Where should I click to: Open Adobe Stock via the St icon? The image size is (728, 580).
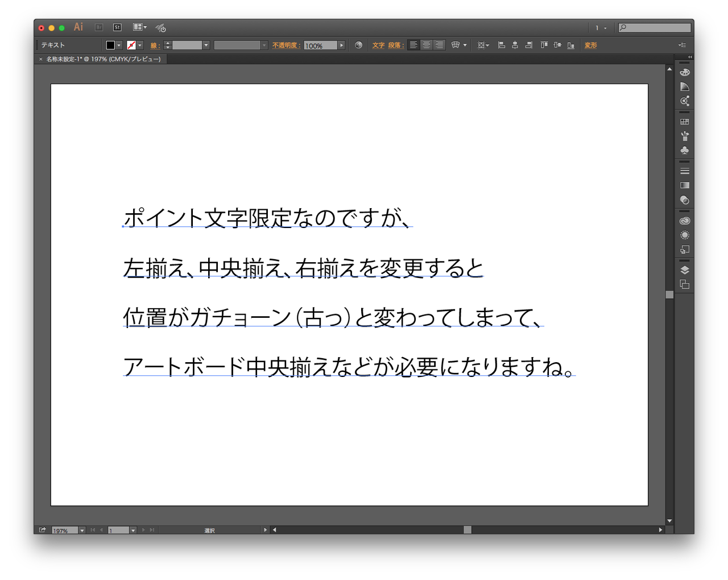[117, 27]
